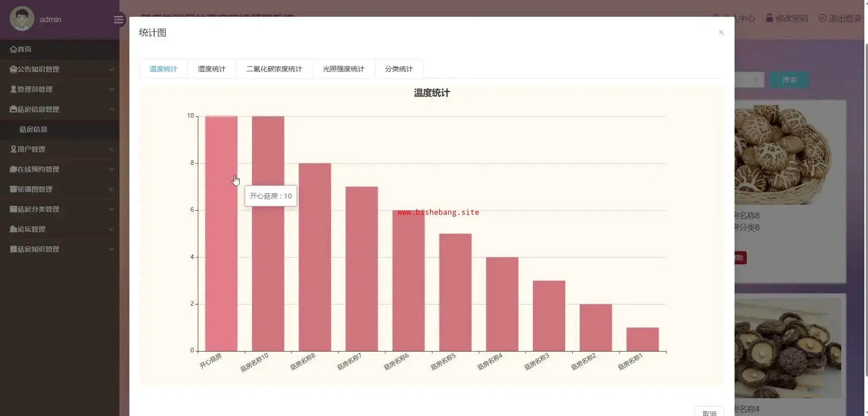Screen dimensions: 868x416
Task: Select the 光照强度统计 tab
Action: click(343, 69)
